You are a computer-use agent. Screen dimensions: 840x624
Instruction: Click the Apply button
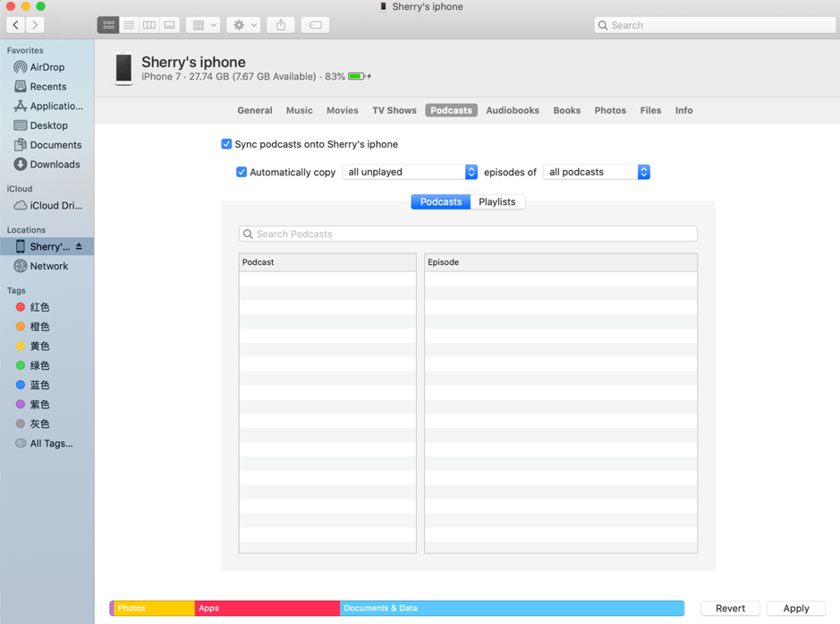795,608
